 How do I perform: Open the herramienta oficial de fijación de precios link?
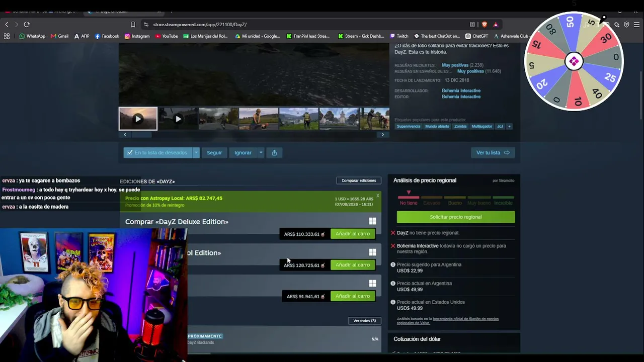(465, 319)
